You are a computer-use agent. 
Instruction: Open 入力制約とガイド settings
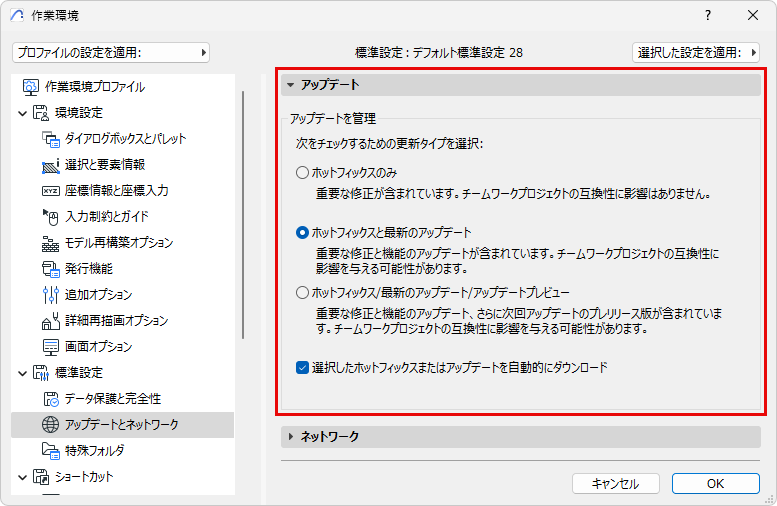tap(107, 217)
